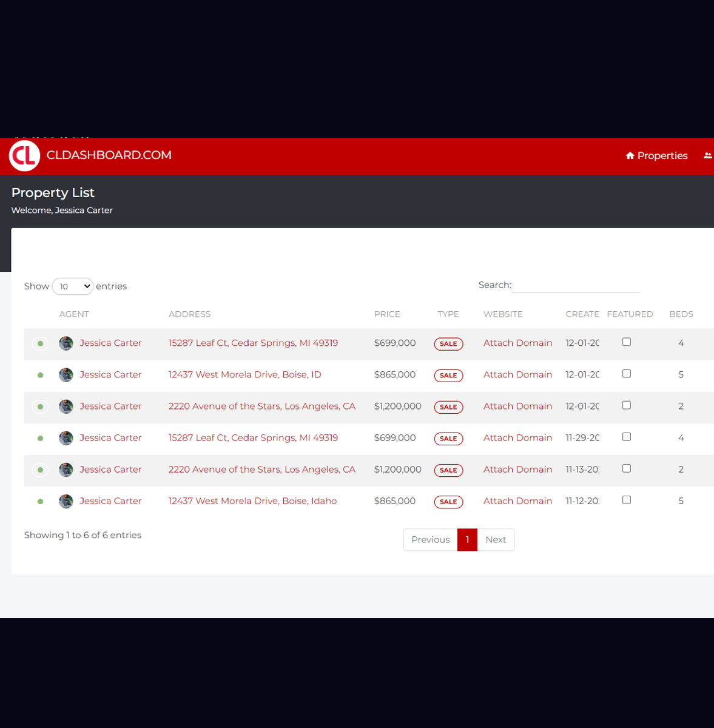Viewport: 714px width, 728px height.
Task: Click Jessica Carter name in Boise, ID row
Action: 110,374
